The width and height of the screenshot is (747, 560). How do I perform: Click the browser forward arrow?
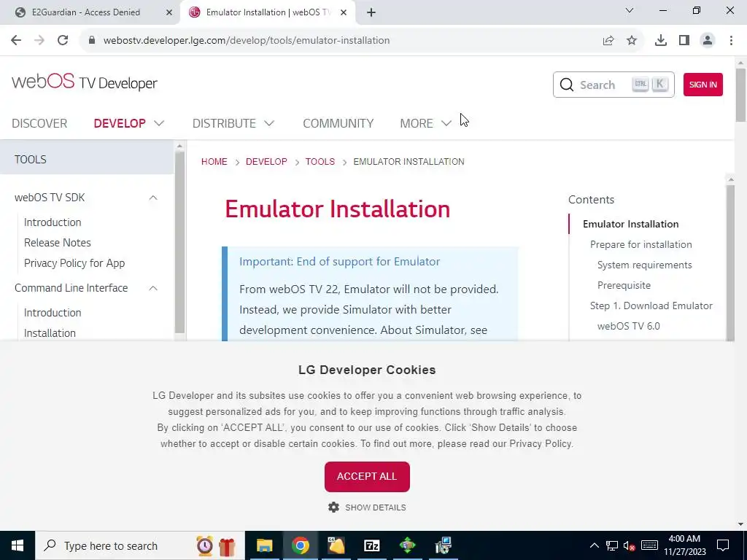pos(39,41)
